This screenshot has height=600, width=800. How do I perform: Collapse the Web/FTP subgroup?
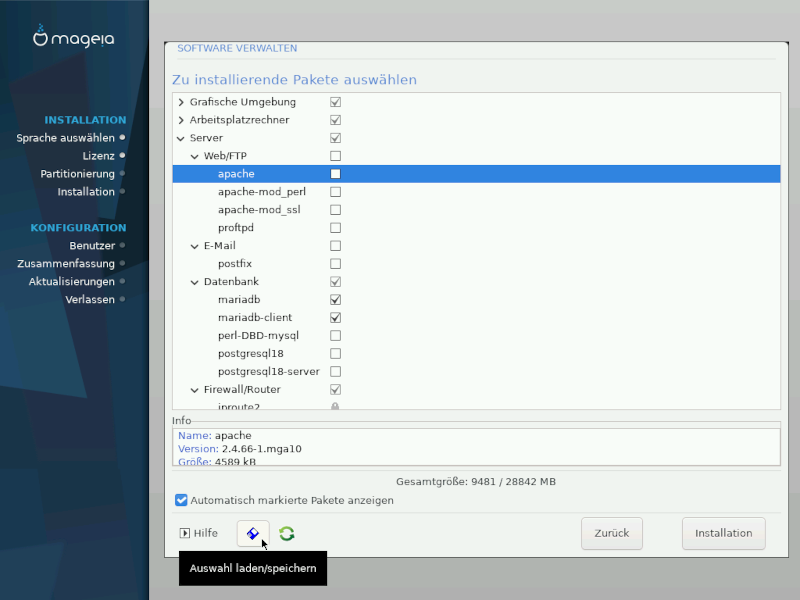(195, 156)
